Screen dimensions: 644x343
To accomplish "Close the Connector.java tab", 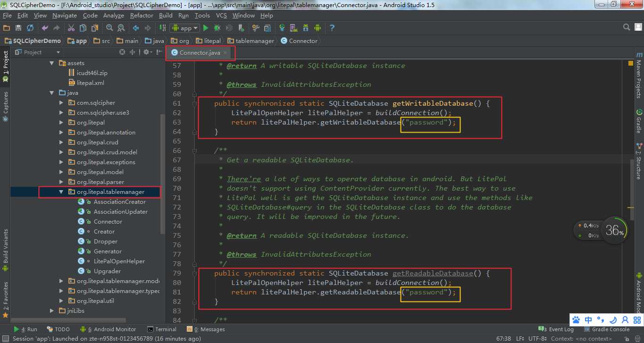I will point(226,52).
